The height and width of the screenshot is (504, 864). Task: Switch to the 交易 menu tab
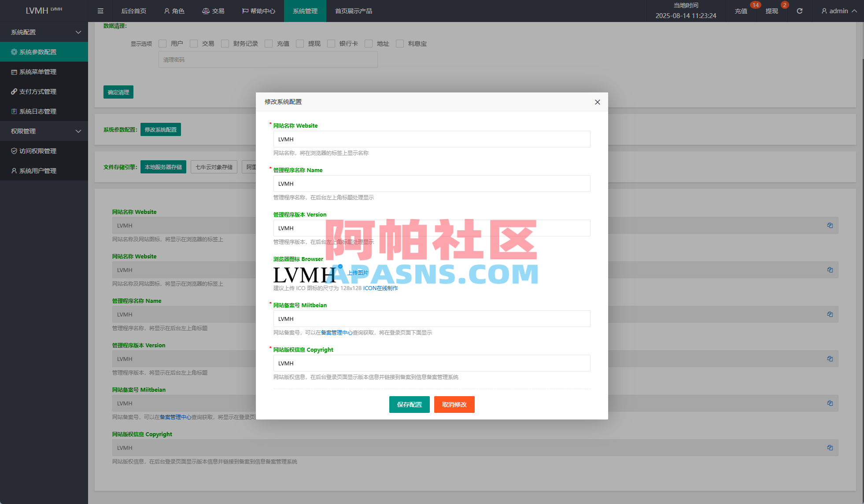tap(213, 11)
